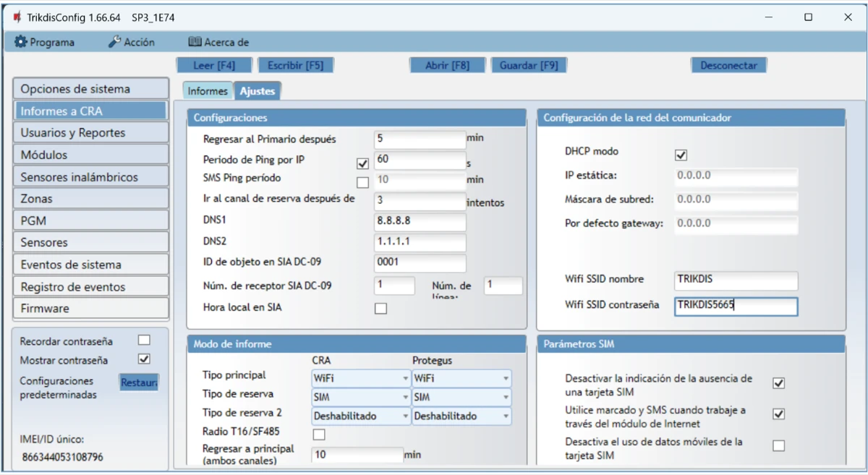Open the CRA Tipo de reserva 2 dropdown
The height and width of the screenshot is (475, 868).
[x=360, y=416]
